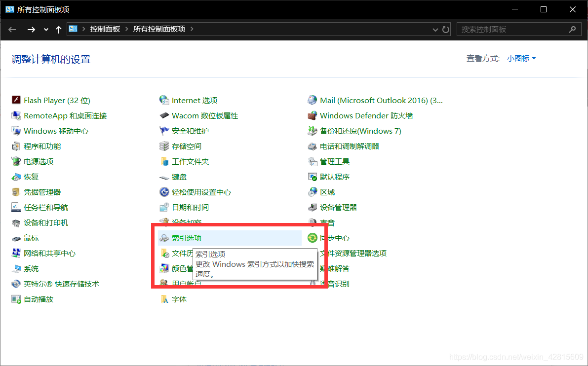This screenshot has height=366, width=588.
Task: Open the 查看方式 小图标 dropdown
Action: coord(521,58)
